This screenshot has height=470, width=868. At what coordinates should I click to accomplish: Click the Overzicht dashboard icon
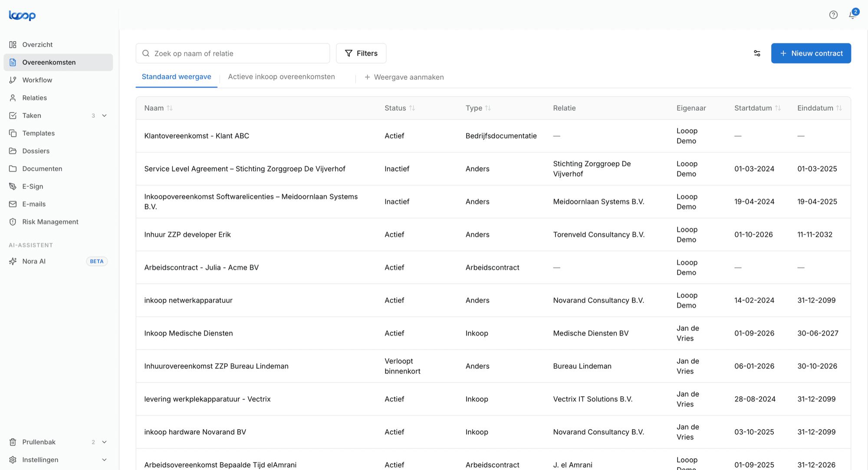[x=13, y=45]
